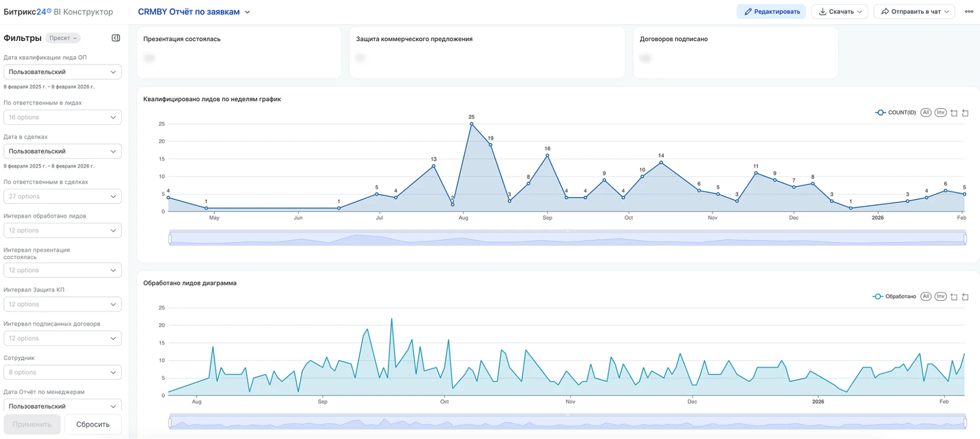
Task: Click the left range slider handle under the top chart
Action: coord(170,239)
